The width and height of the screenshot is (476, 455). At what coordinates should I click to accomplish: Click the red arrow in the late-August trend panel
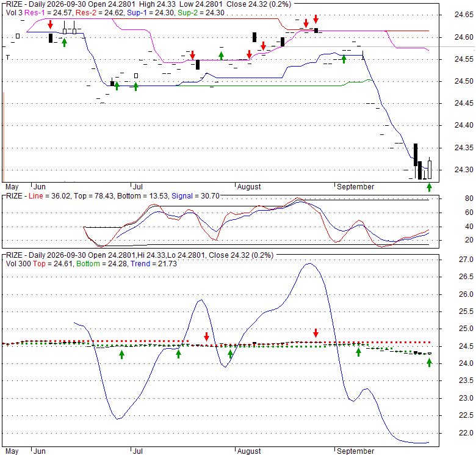(x=316, y=333)
